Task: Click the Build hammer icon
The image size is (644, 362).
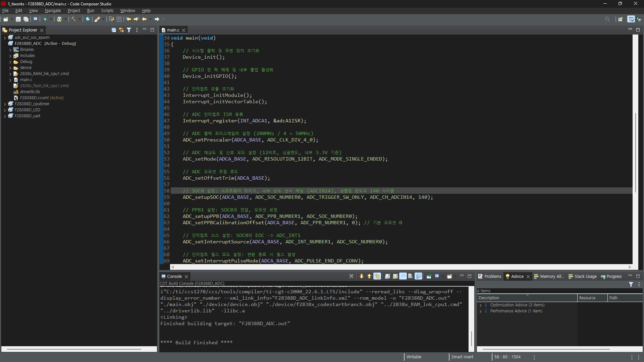Action: pyautogui.click(x=73, y=19)
